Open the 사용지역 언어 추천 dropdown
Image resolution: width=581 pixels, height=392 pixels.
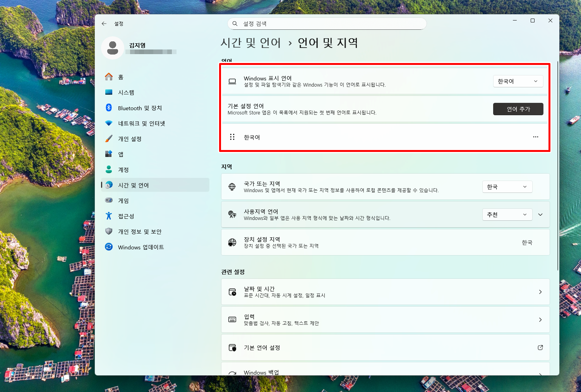(x=507, y=215)
